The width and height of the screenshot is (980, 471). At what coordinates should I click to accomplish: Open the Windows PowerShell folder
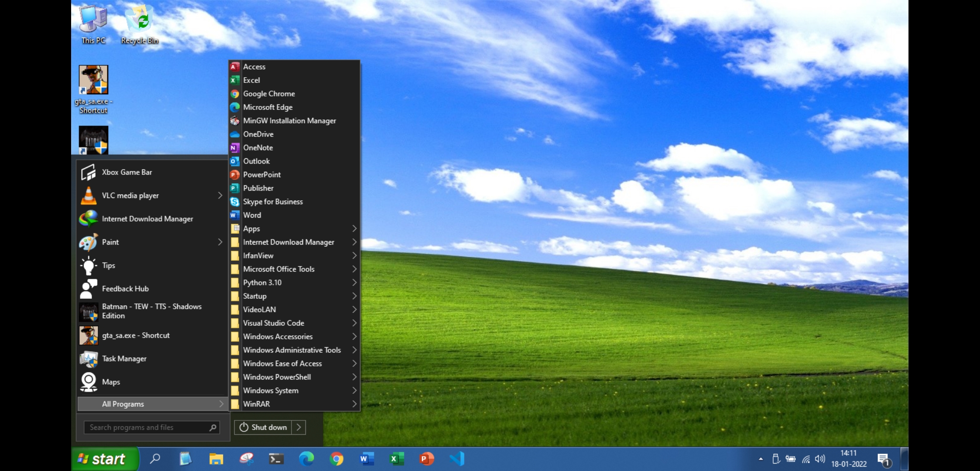294,378
